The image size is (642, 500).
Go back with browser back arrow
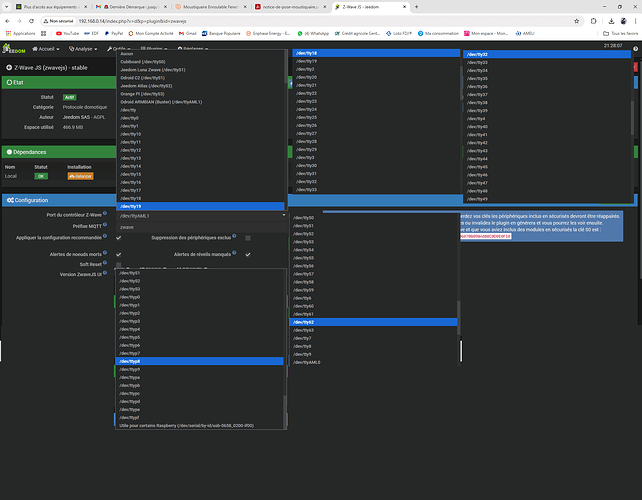click(x=7, y=21)
